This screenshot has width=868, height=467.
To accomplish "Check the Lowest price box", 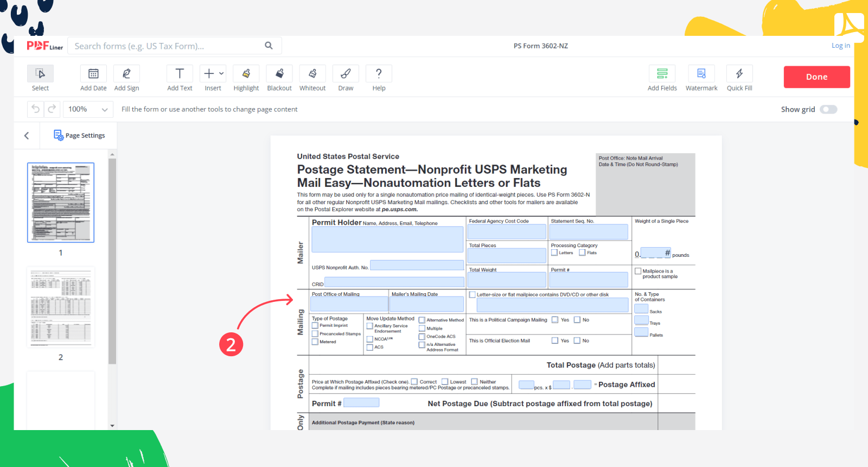I will click(x=445, y=382).
